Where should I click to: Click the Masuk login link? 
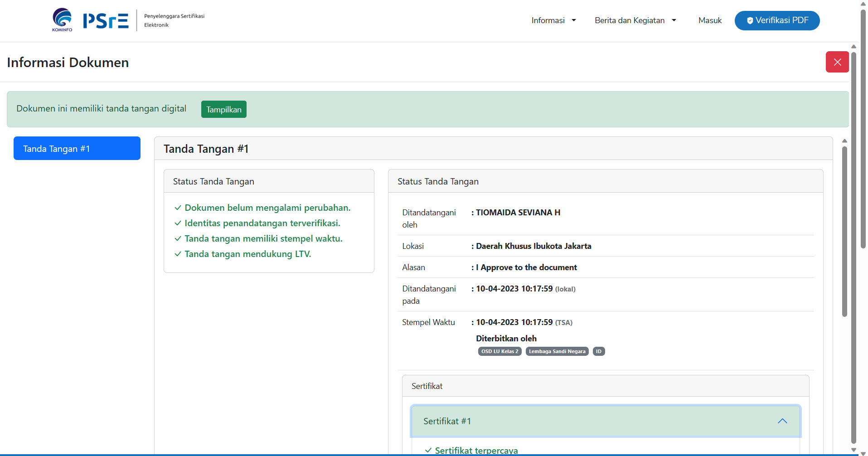tap(709, 20)
